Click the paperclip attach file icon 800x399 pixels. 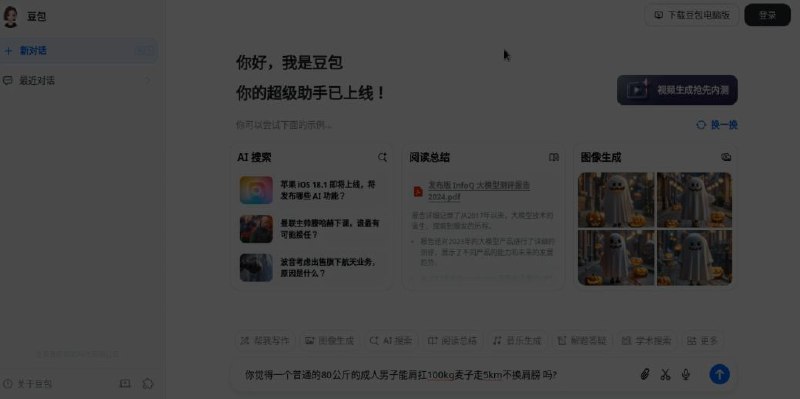(x=644, y=375)
